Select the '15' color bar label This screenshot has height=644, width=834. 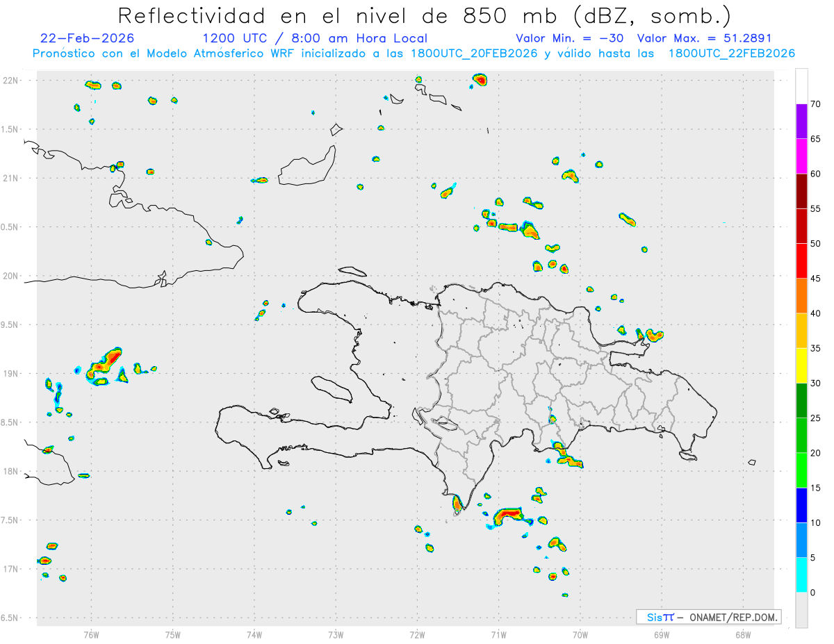coord(815,488)
